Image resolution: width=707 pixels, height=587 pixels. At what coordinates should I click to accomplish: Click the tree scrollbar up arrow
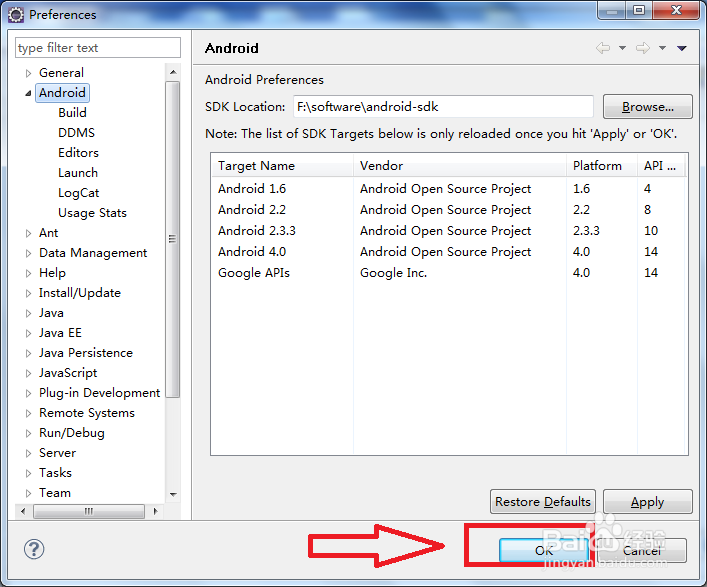[x=173, y=72]
